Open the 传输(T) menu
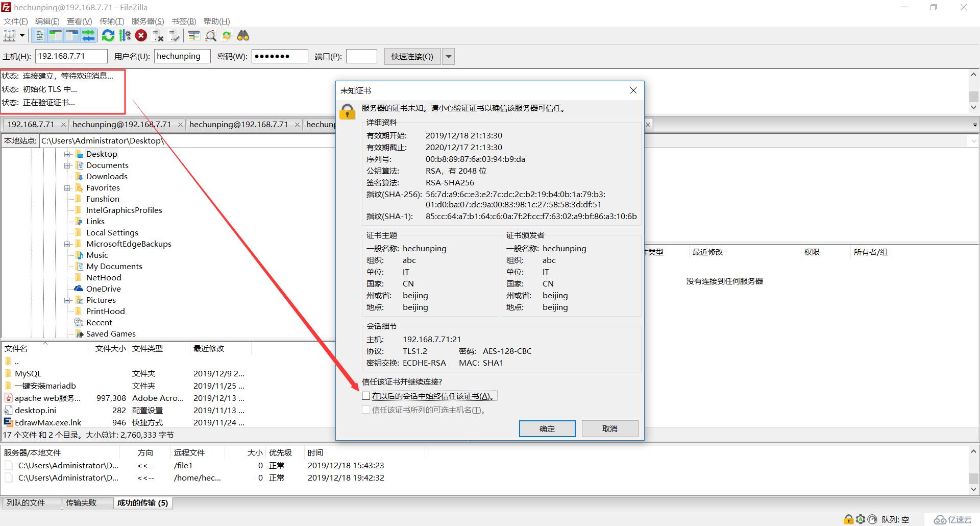The width and height of the screenshot is (980, 526). 112,21
